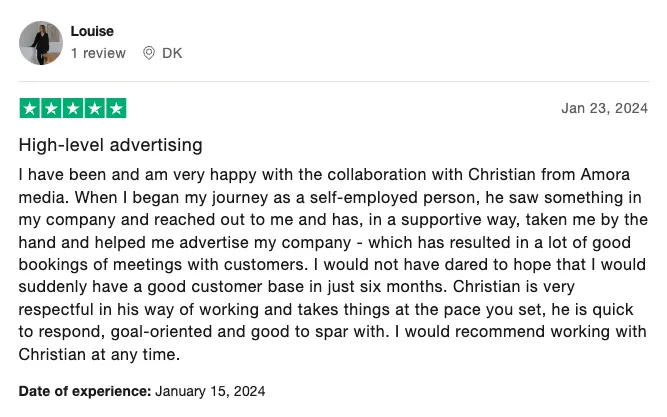Open Louise's profile picture
Viewport: 667px width, 417px height.
pos(41,43)
